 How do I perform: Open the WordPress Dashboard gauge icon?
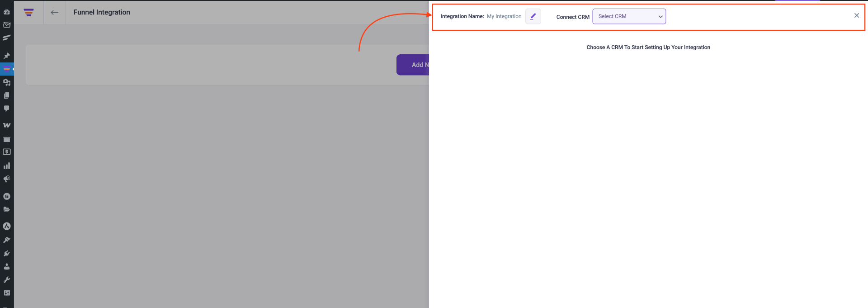pyautogui.click(x=7, y=12)
